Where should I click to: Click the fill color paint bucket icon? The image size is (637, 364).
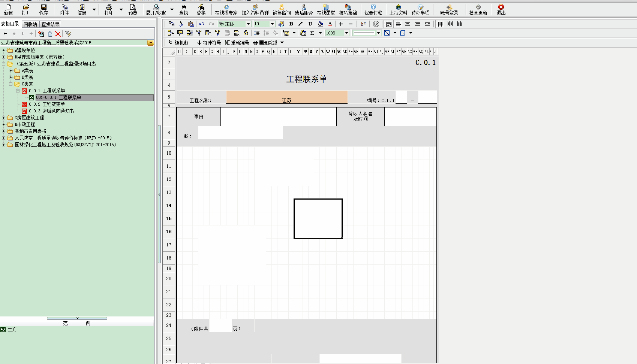pyautogui.click(x=320, y=24)
